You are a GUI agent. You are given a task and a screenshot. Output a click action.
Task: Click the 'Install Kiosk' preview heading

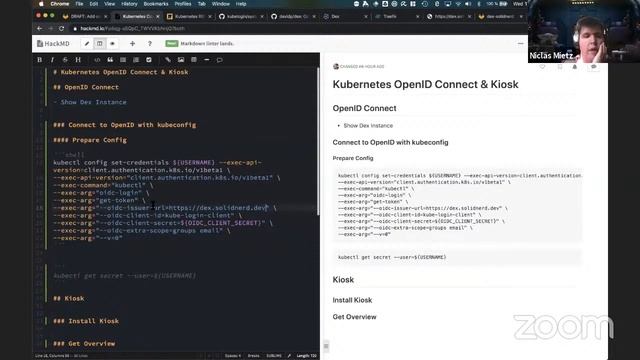coord(352,300)
